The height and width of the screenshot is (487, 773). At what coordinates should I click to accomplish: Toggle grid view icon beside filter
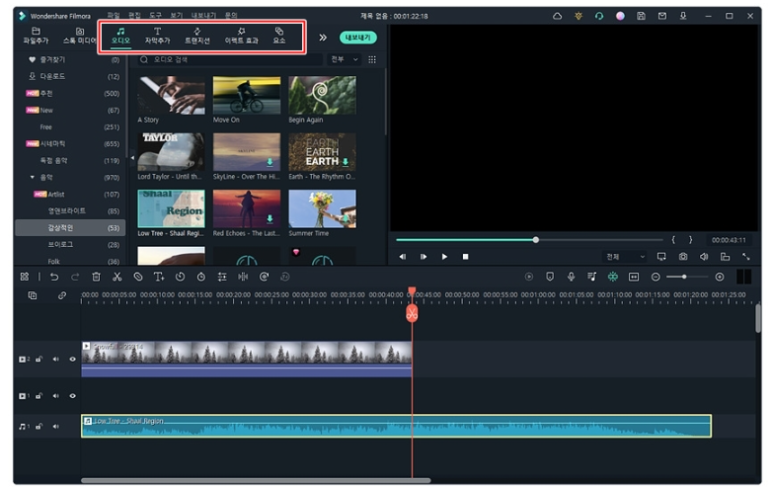click(372, 60)
